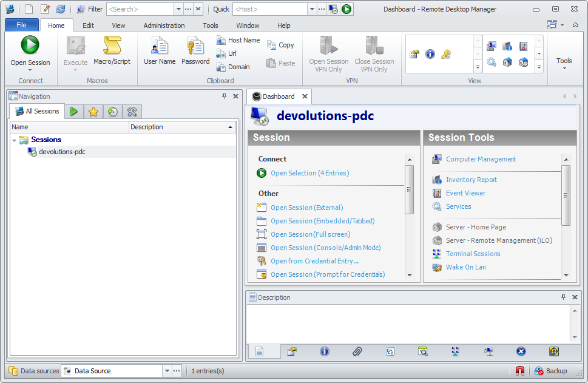Copy User Name to clipboard
Viewport: 588px width, 383px height.
click(160, 50)
